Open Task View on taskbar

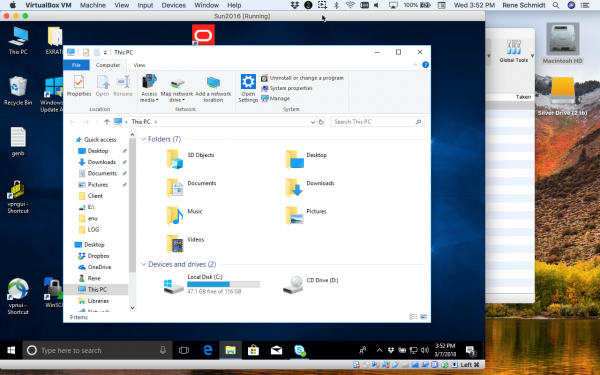point(184,350)
